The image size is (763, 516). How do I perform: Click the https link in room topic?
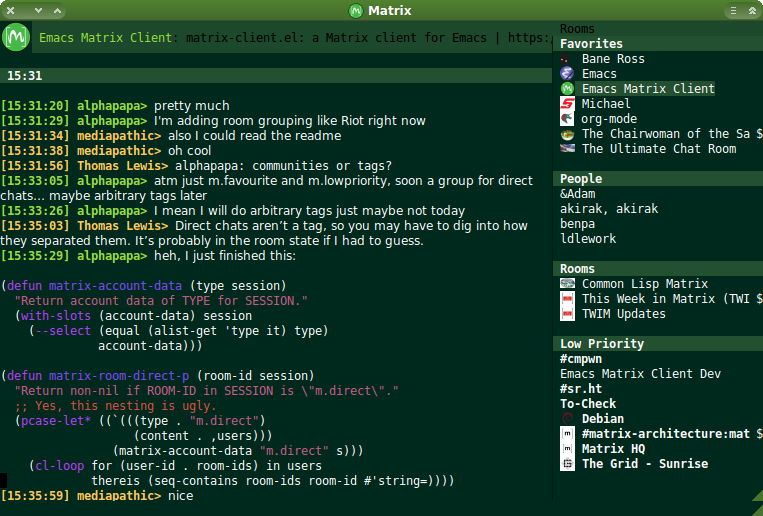tap(529, 37)
